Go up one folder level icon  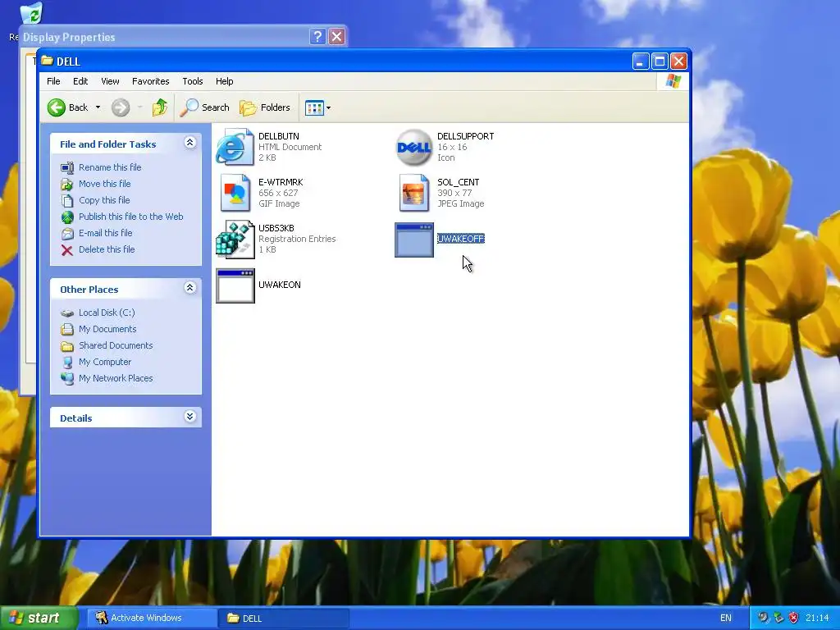pos(160,107)
